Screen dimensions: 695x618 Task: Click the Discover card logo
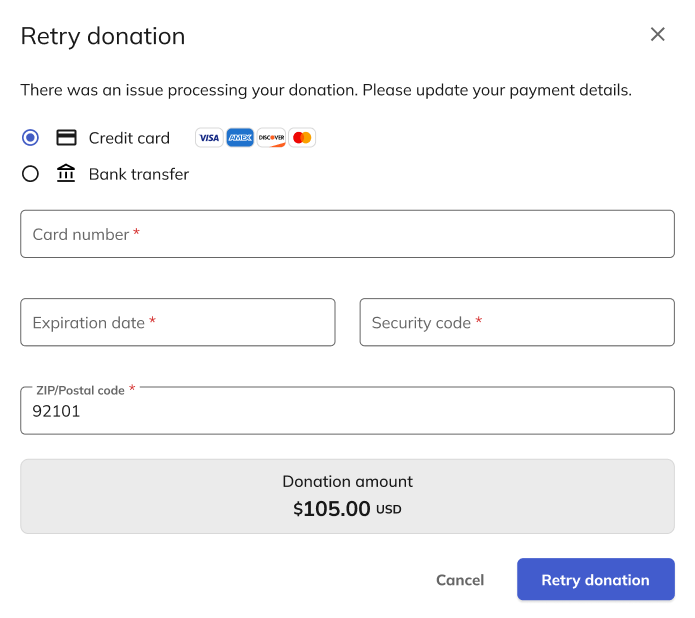coord(271,138)
